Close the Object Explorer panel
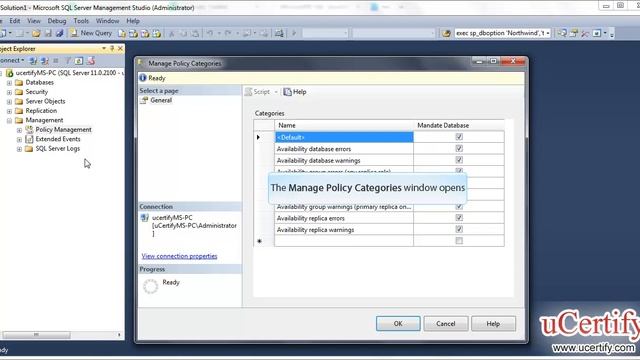Screen dimensions: 640x360 [120, 49]
